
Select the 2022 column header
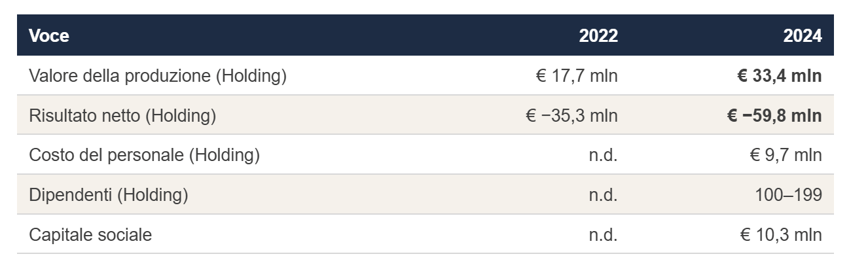[x=598, y=36]
